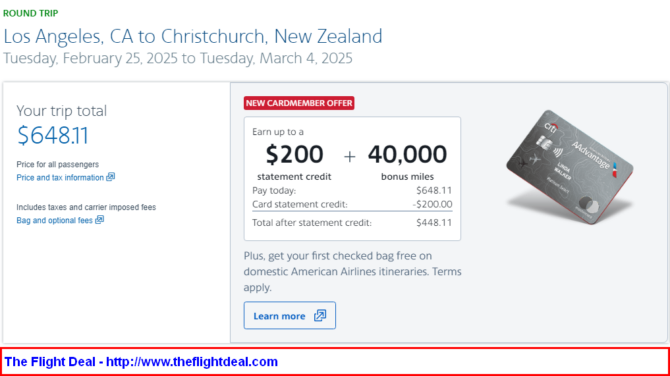Click the Citi AAdvantage credit card image
670x376 pixels.
tap(570, 167)
